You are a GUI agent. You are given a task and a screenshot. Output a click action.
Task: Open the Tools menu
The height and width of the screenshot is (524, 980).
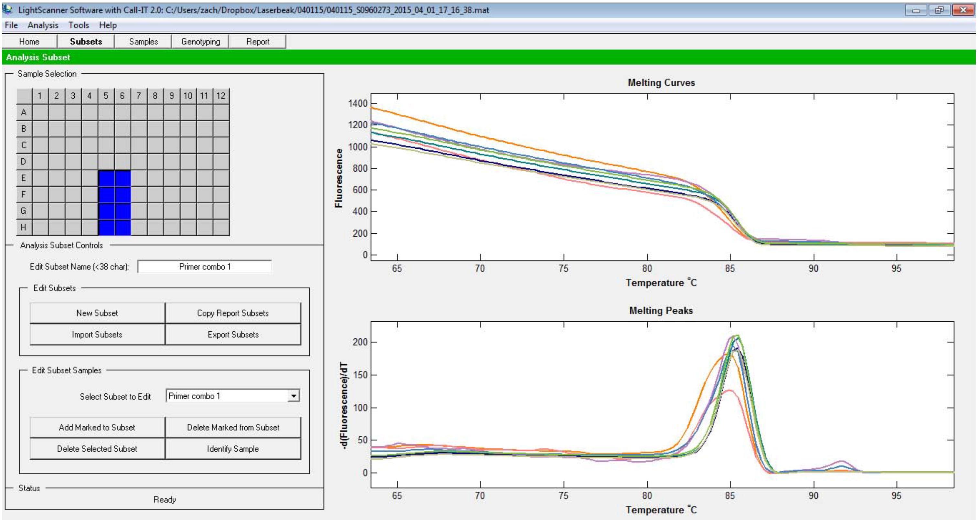[x=79, y=25]
